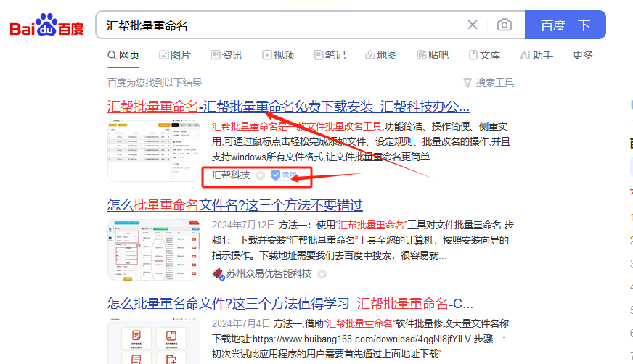Clear the search box with X icon

[x=473, y=25]
